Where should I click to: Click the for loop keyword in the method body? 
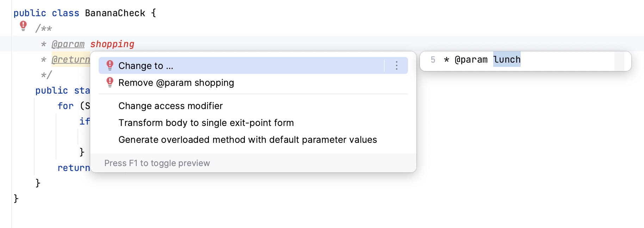tap(66, 106)
